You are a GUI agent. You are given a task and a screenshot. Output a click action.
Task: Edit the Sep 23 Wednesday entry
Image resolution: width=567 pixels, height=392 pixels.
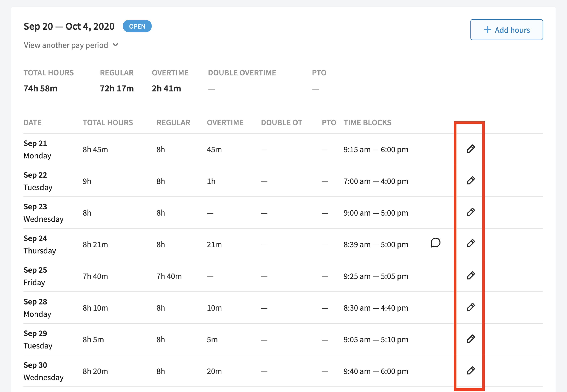471,212
